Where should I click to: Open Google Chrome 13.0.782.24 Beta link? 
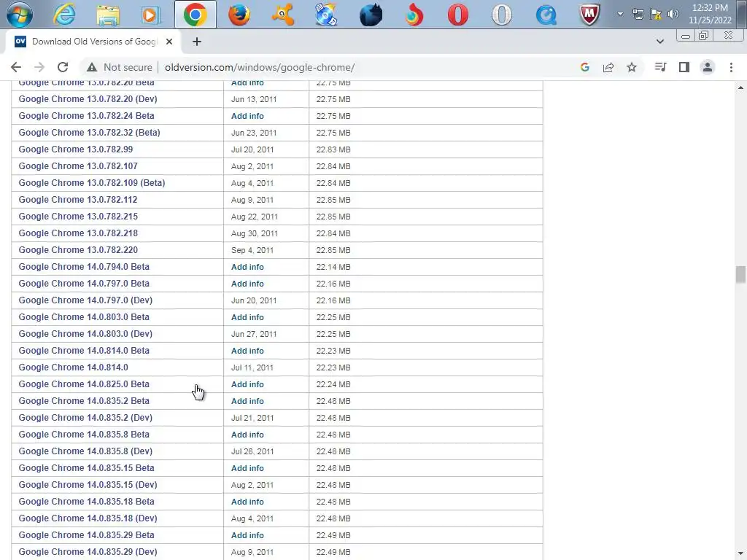coord(86,116)
